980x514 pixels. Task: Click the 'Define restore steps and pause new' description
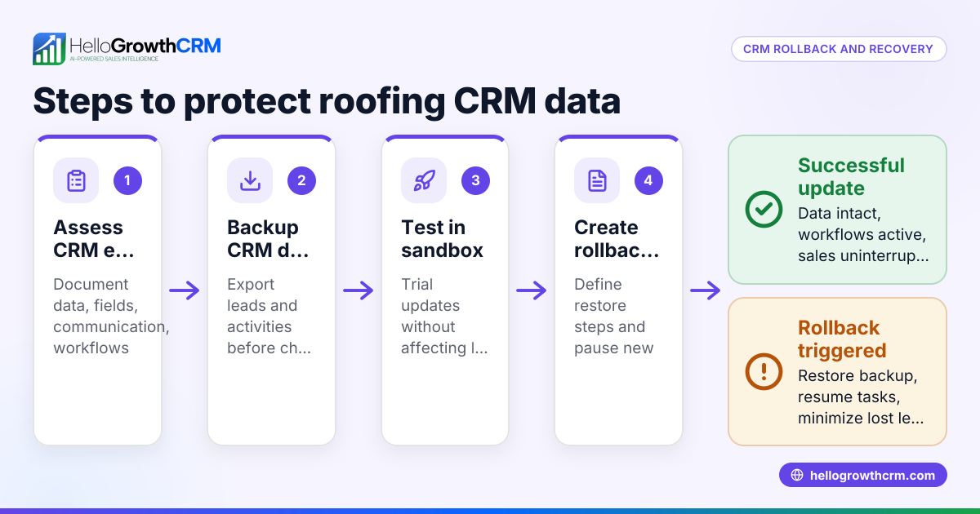(x=614, y=316)
